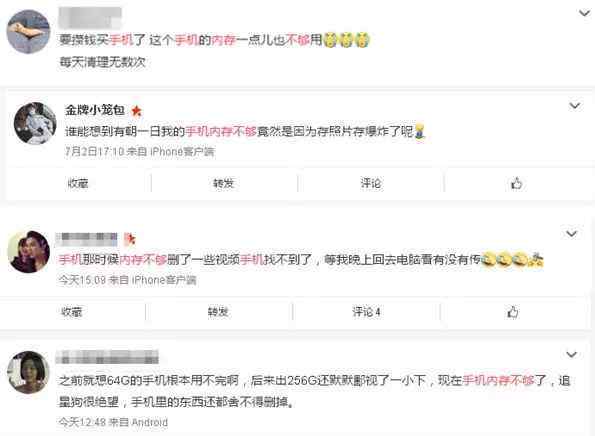Screen dimensions: 595x436
Task: Click 评论 under 金牌小笼包's post
Action: point(371,183)
